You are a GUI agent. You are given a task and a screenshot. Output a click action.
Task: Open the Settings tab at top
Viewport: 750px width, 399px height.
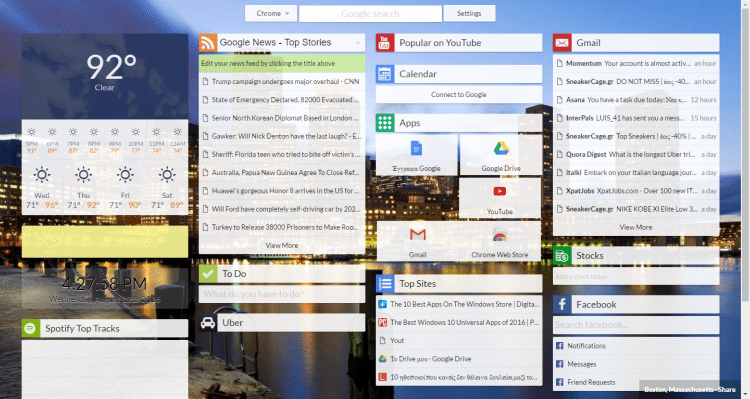click(469, 13)
